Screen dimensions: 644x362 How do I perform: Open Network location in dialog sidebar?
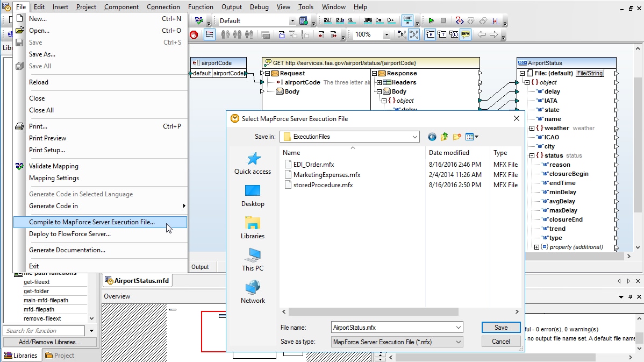(253, 292)
